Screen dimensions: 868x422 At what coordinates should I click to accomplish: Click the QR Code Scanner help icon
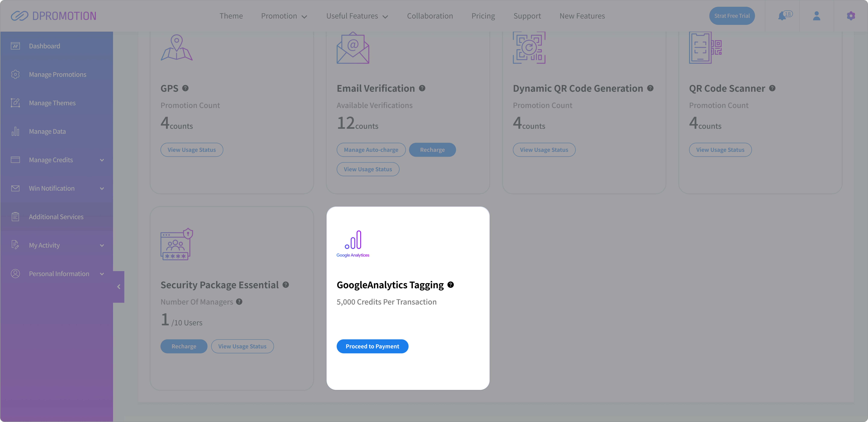(x=772, y=88)
